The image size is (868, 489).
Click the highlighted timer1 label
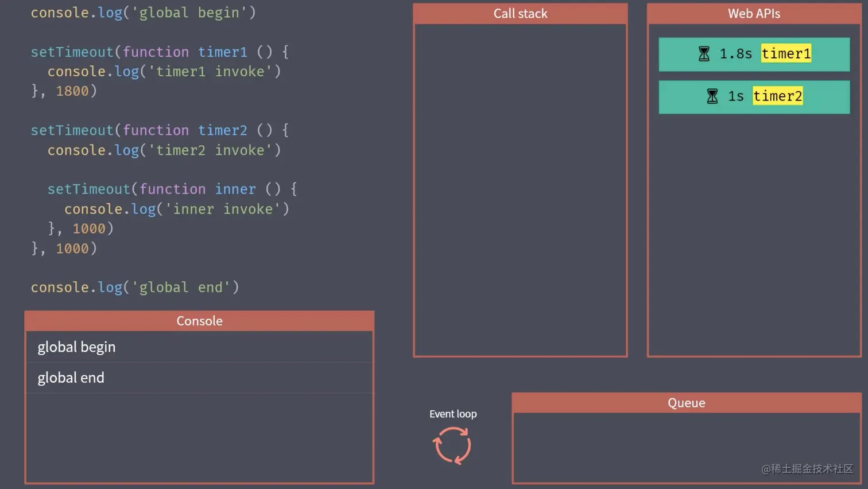[786, 53]
